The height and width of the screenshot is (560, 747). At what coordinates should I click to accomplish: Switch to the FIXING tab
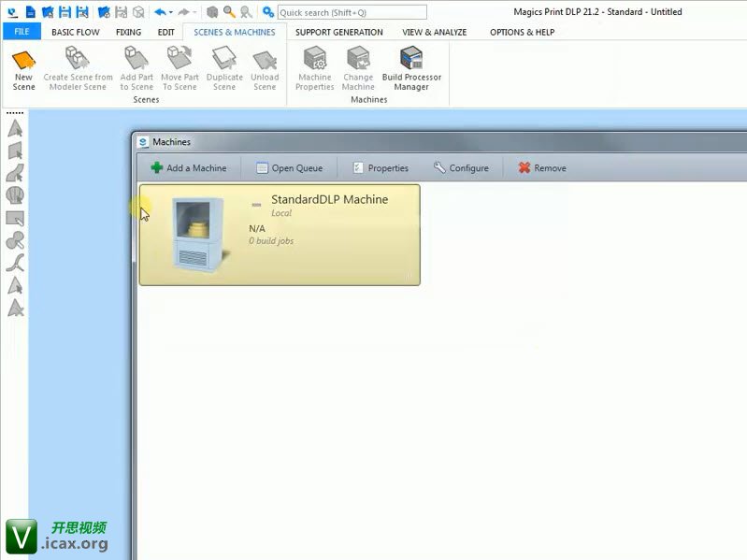[x=128, y=32]
